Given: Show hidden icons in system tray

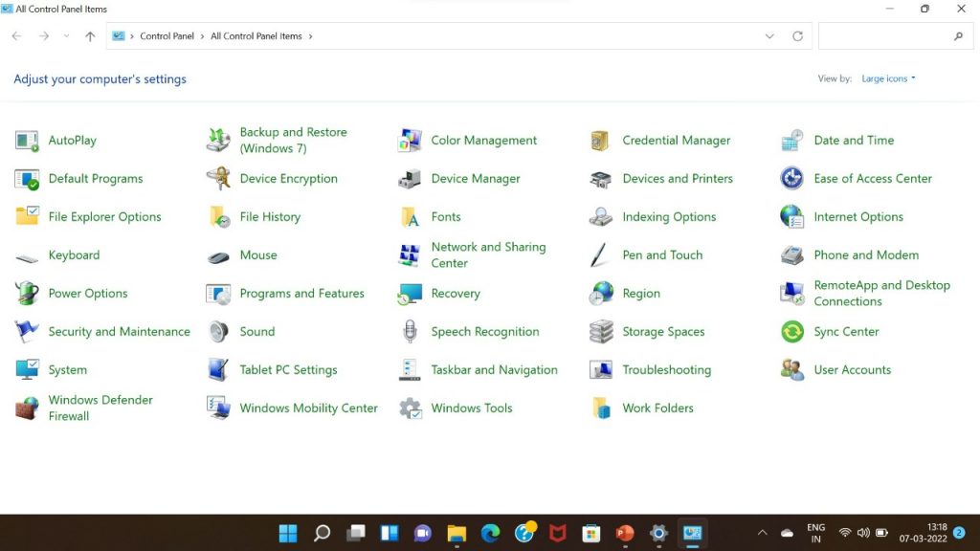Looking at the screenshot, I should (762, 533).
